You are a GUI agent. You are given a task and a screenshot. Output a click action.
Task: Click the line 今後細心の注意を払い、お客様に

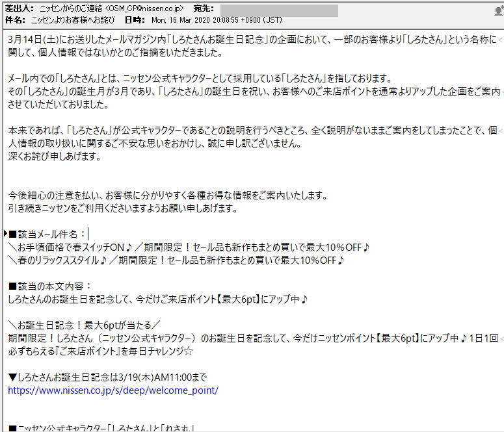tap(168, 196)
